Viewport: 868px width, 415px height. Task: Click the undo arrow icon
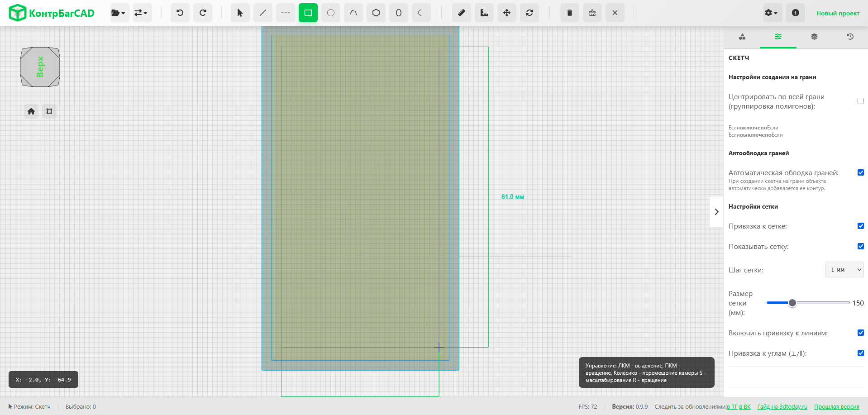click(x=180, y=13)
